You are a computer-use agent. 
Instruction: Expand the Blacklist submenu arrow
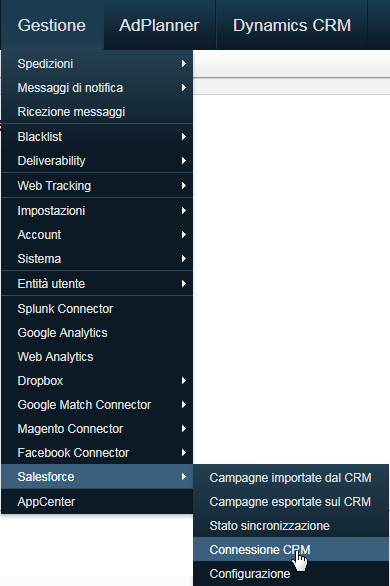click(x=183, y=137)
